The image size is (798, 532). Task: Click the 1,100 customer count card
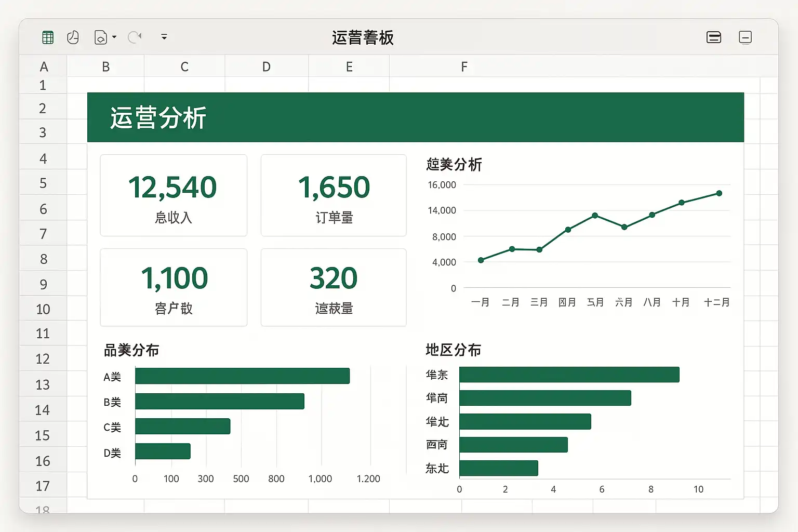(x=173, y=287)
